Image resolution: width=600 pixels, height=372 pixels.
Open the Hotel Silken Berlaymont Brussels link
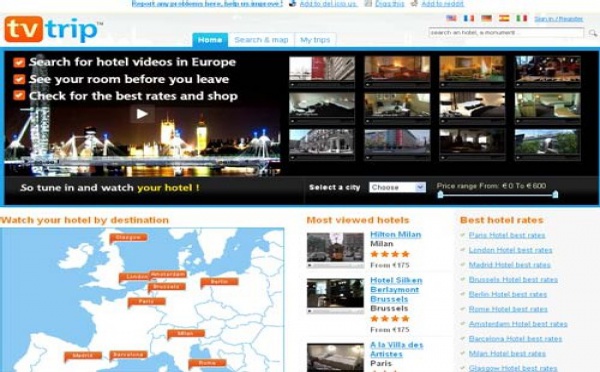coord(396,290)
